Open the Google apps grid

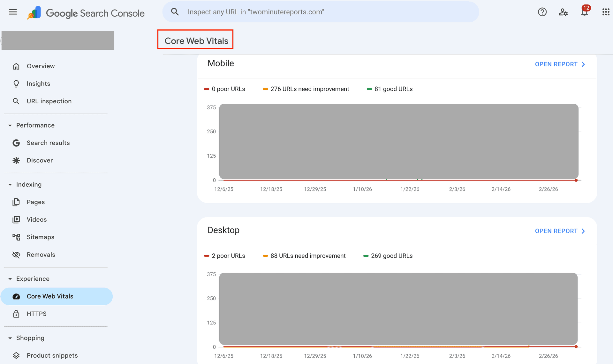pyautogui.click(x=606, y=12)
